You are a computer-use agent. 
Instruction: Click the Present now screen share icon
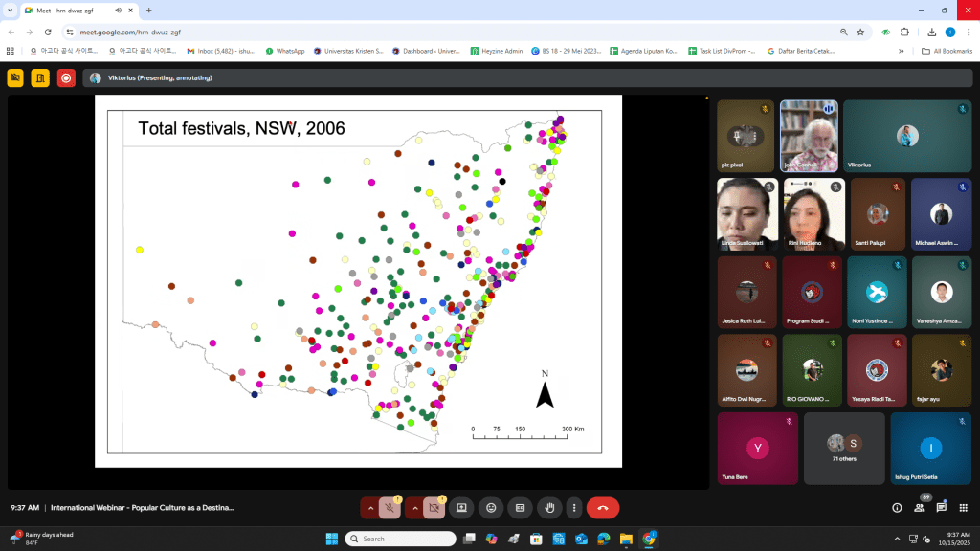461,508
